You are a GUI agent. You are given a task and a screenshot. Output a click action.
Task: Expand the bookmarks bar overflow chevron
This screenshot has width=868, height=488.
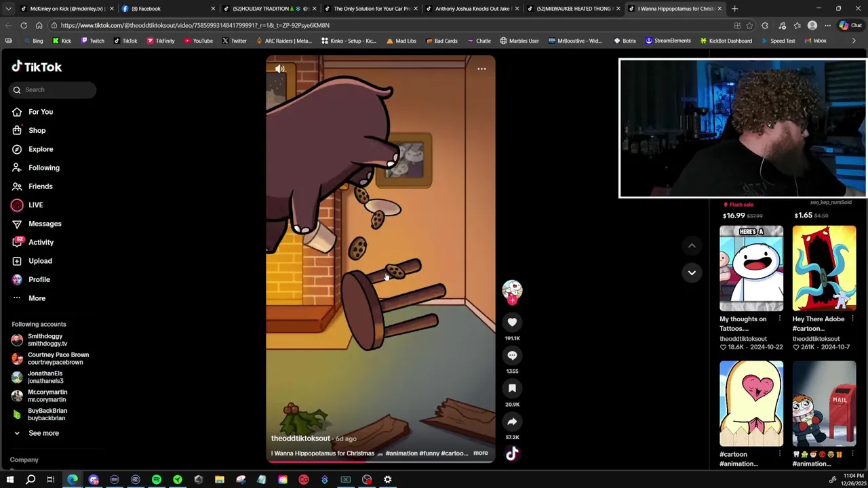coord(854,41)
